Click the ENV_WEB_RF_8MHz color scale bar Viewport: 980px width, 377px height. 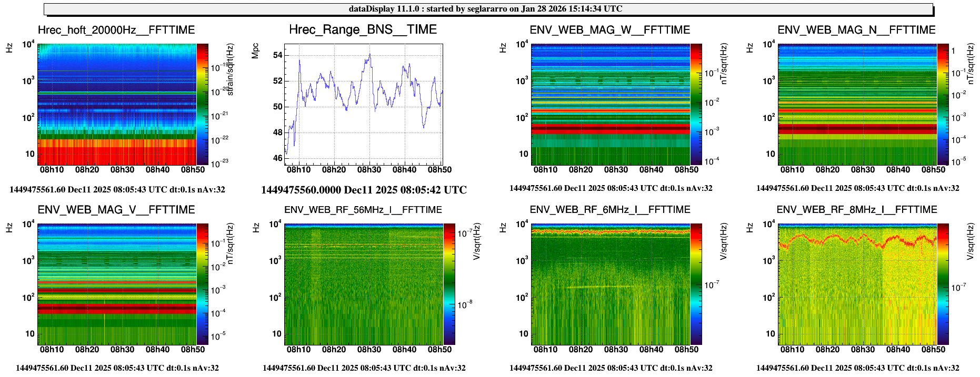coord(943,284)
